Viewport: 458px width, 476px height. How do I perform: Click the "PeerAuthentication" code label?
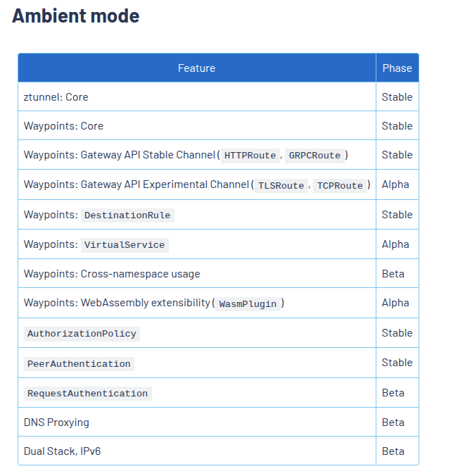pos(79,363)
